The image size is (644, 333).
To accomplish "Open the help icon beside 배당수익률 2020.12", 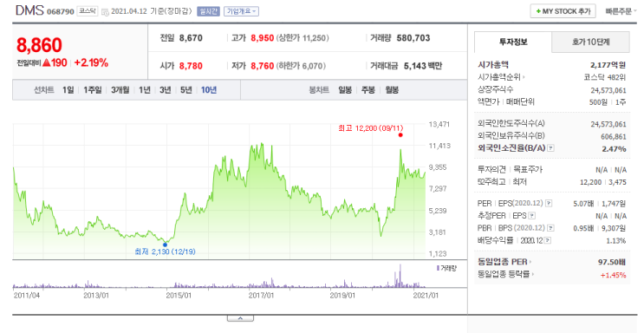I will click(x=548, y=240).
